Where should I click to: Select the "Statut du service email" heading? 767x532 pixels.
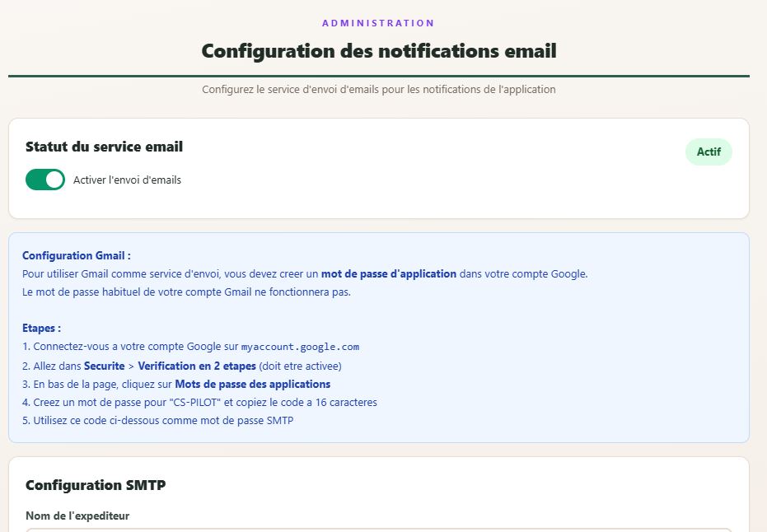104,147
